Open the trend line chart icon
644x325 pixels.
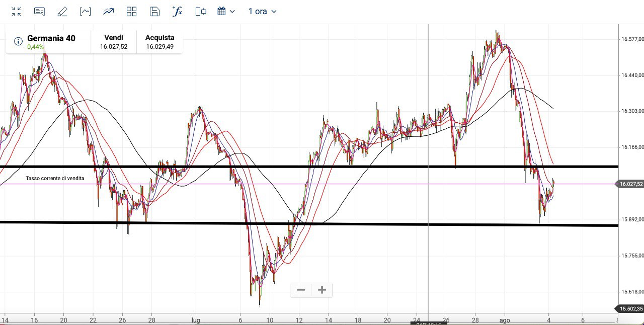point(108,12)
